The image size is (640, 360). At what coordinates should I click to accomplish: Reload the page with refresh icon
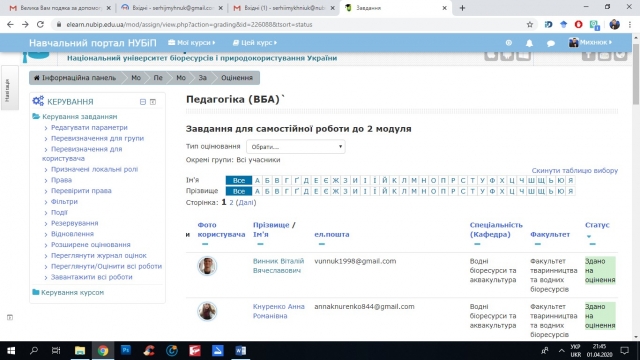click(40, 24)
